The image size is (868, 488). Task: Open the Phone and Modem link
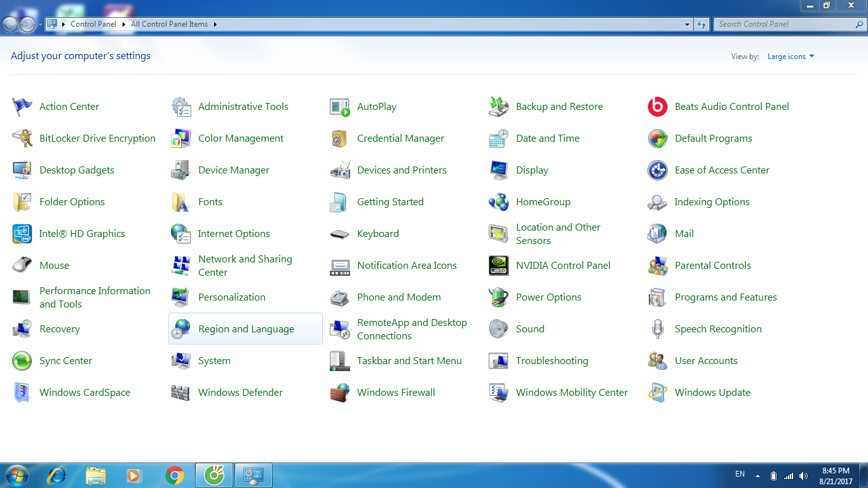pyautogui.click(x=399, y=297)
